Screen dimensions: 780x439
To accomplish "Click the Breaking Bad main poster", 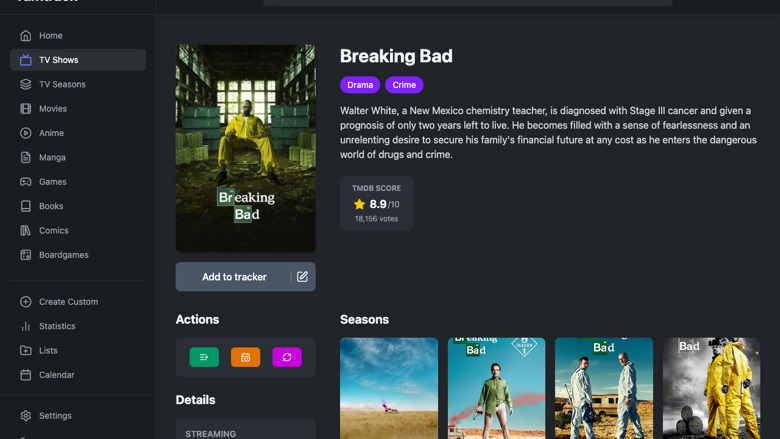I will click(246, 148).
